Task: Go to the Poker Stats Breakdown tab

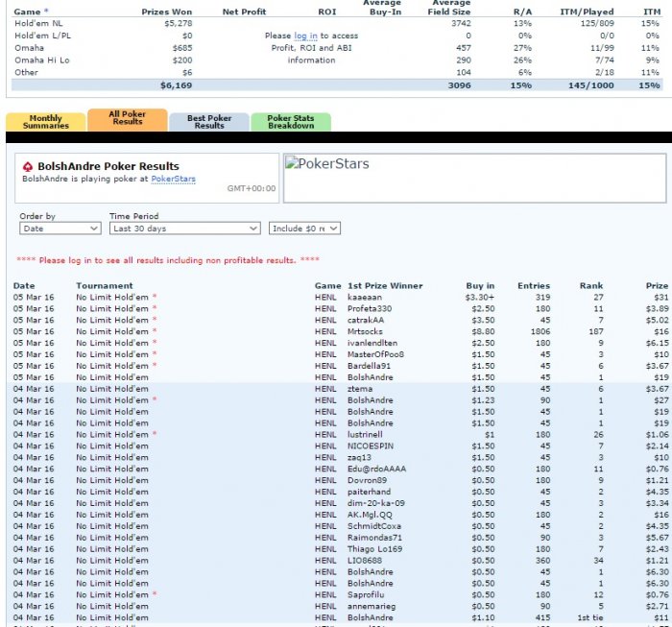Action: pos(290,122)
